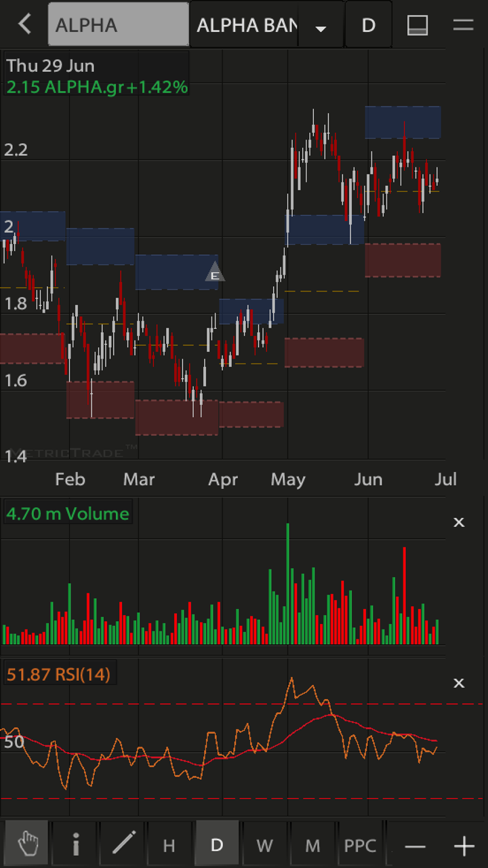The width and height of the screenshot is (488, 868).
Task: Select the daily D period in bottom bar
Action: (x=217, y=846)
